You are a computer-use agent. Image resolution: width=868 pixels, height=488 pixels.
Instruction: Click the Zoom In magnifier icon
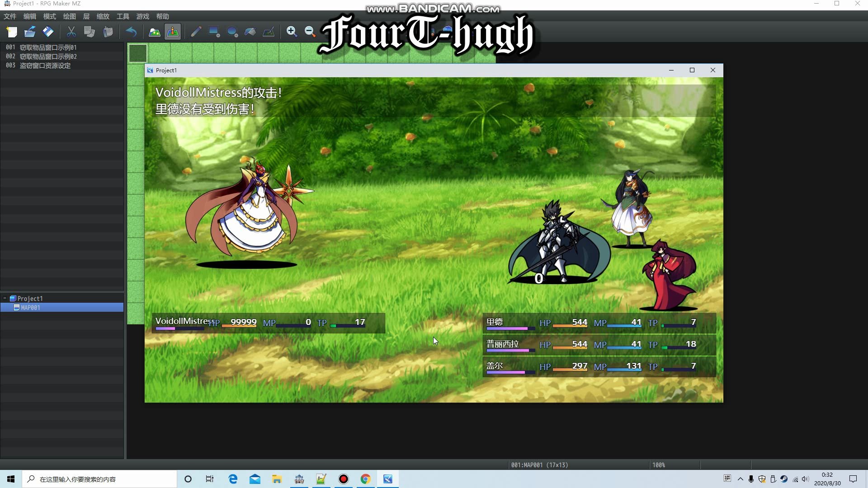pos(292,32)
